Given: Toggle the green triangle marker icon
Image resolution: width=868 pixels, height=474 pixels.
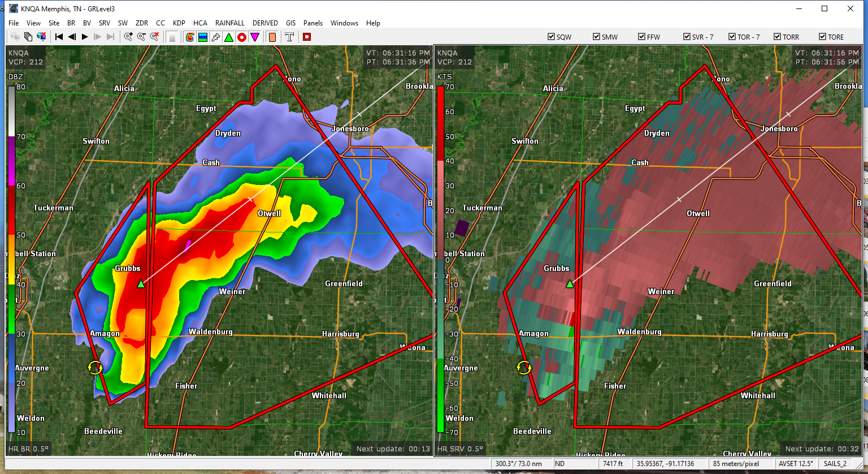Looking at the screenshot, I should point(229,37).
